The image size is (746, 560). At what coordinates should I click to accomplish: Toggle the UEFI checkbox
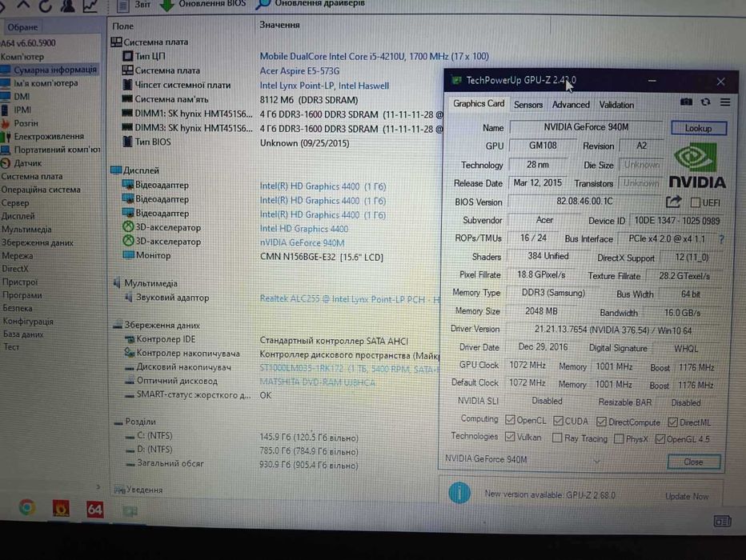(695, 203)
